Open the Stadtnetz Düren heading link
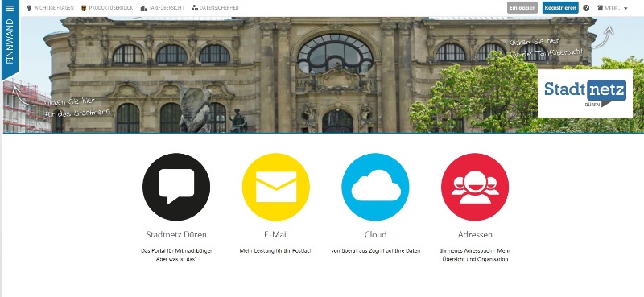Viewport: 644px width, 297px height. click(176, 234)
